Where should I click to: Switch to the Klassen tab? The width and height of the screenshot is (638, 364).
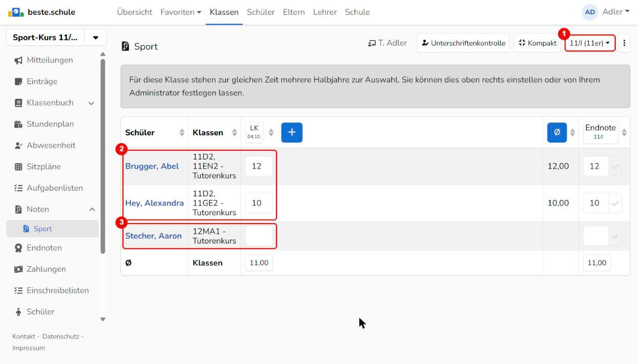pos(224,12)
